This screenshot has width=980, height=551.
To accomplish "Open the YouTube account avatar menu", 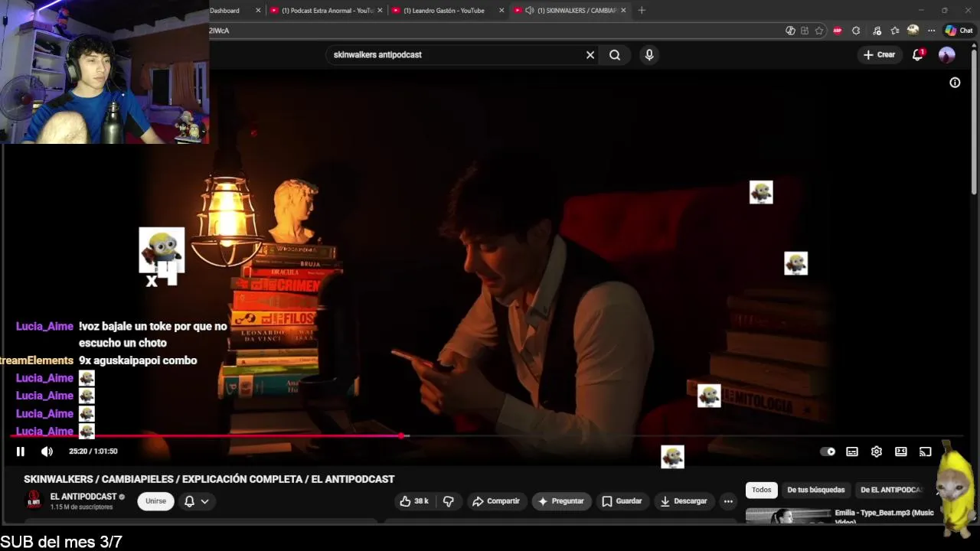I will point(947,55).
